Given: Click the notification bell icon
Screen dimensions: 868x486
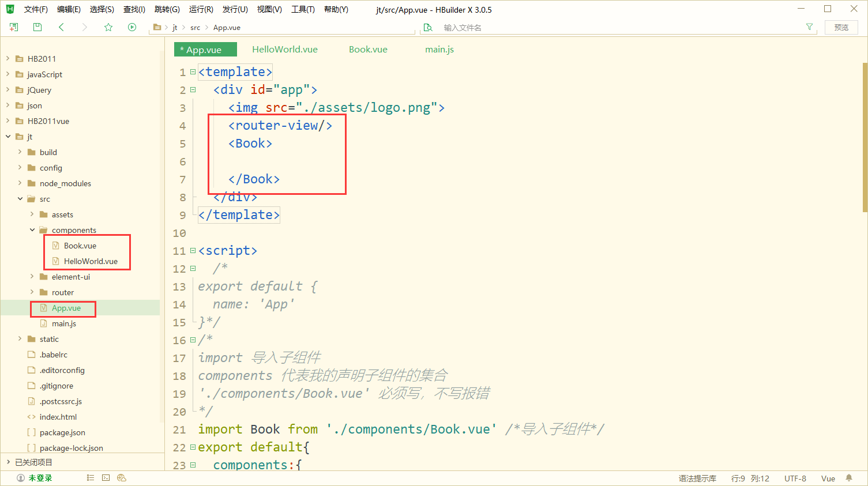Looking at the screenshot, I should [x=848, y=477].
